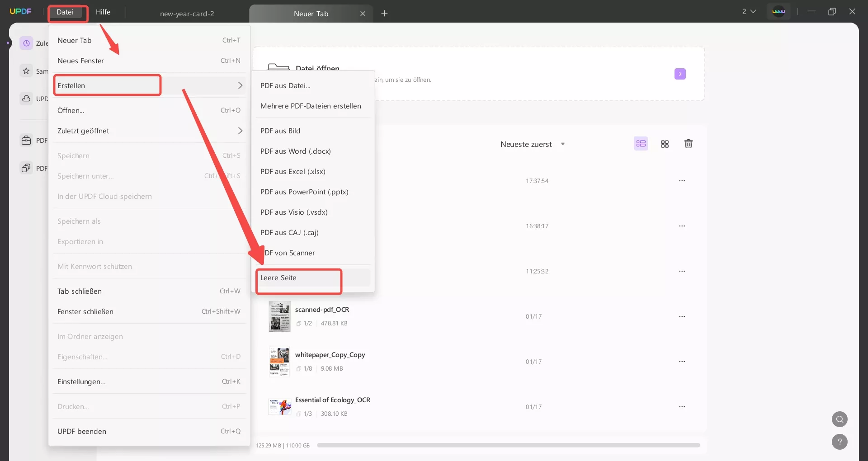Switch to the new-year-card-2 tab
This screenshot has height=461, width=868.
187,14
